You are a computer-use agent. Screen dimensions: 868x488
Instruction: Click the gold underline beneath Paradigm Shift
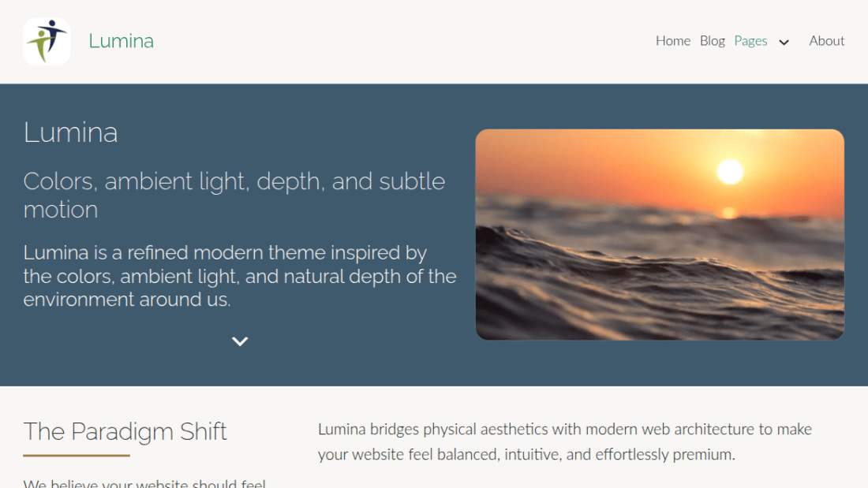[x=77, y=456]
